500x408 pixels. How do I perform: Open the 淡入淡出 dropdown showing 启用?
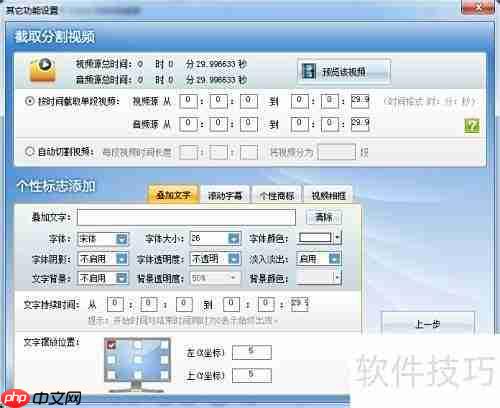click(318, 259)
